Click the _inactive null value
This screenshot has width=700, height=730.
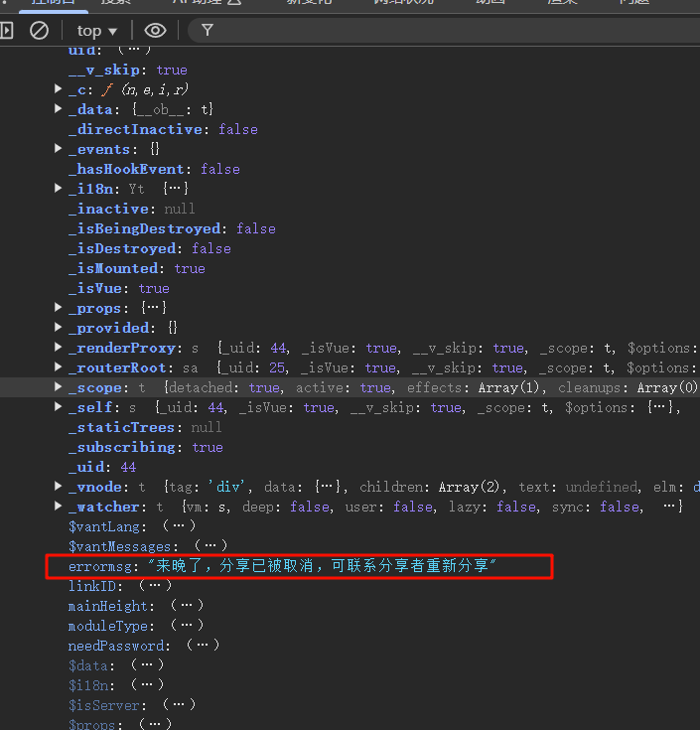(180, 209)
